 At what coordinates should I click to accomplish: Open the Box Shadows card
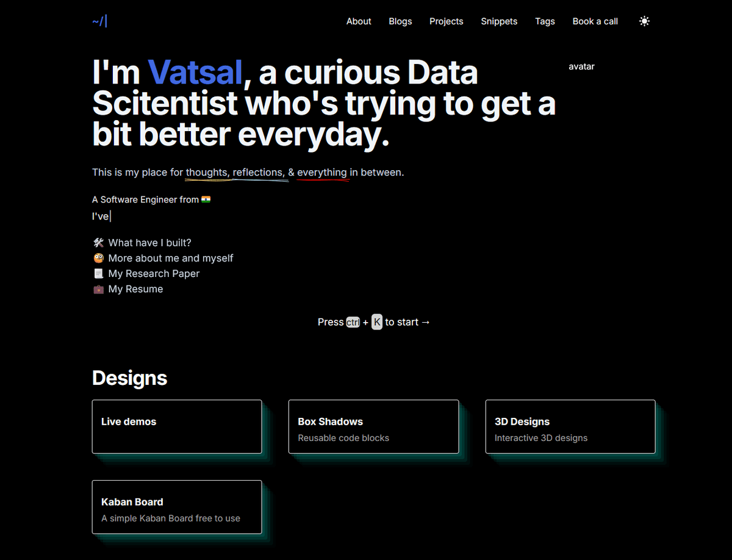point(373,426)
